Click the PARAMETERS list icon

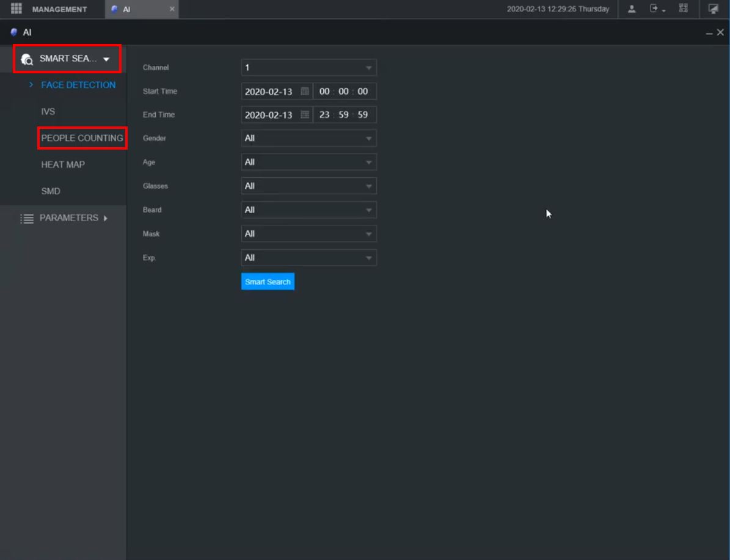[27, 219]
